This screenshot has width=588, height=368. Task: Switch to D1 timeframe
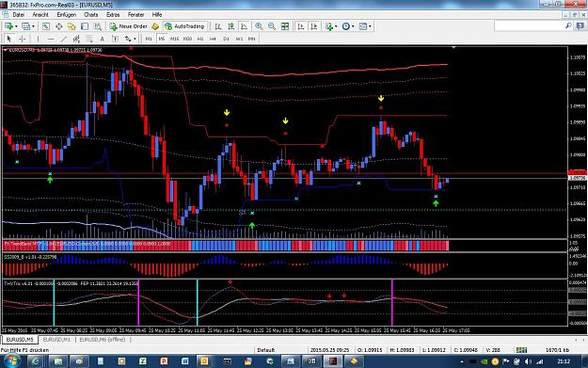(226, 39)
